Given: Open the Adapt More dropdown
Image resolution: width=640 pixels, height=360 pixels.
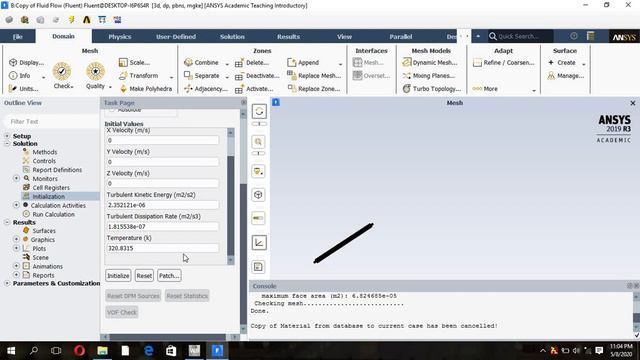Looking at the screenshot, I should coord(534,90).
